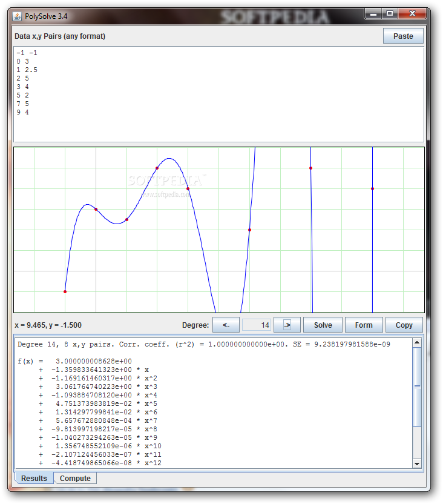The image size is (443, 504).
Task: Click the x^5 coefficient 4.751373983819e-02
Action: 93,403
